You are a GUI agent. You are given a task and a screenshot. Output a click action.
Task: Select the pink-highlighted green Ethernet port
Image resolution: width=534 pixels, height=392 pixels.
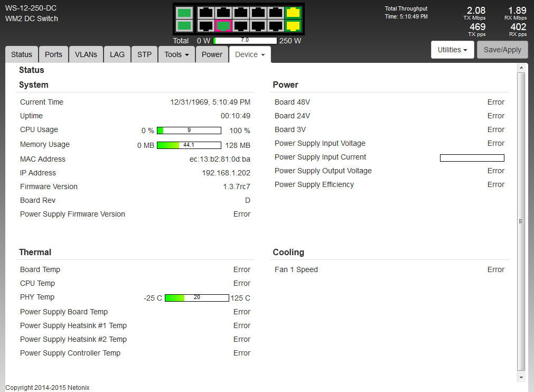tap(224, 25)
